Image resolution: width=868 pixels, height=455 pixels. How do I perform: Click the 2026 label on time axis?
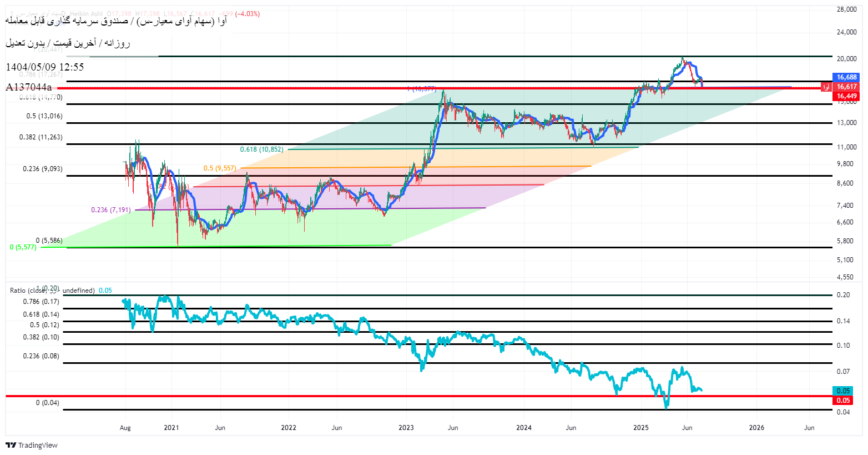pos(756,428)
